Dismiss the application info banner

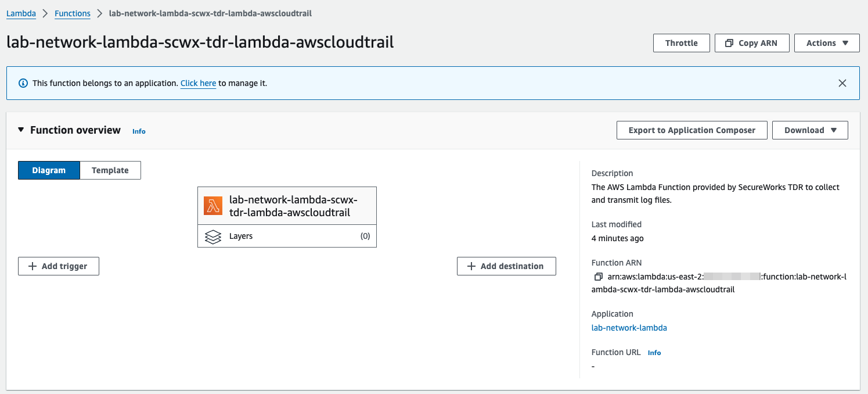click(x=842, y=83)
